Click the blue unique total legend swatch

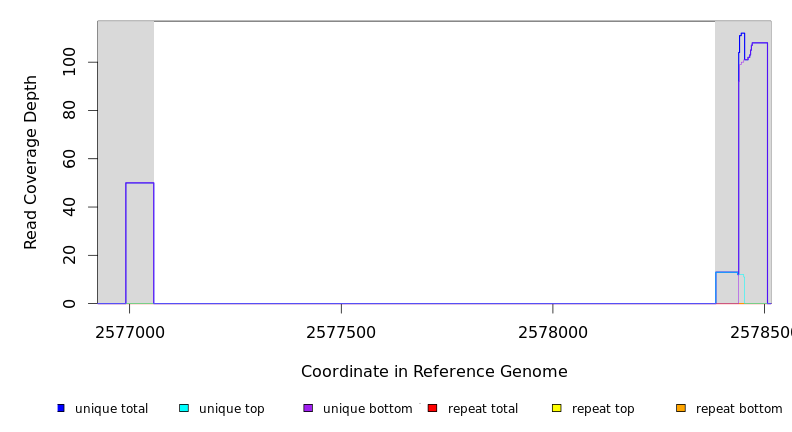tap(61, 408)
